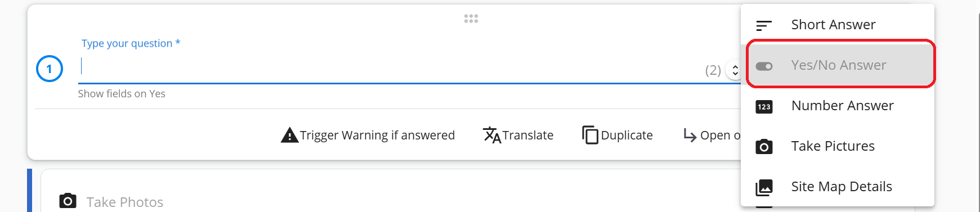
Task: Select Take Pictures from the answer menu
Action: [x=838, y=146]
